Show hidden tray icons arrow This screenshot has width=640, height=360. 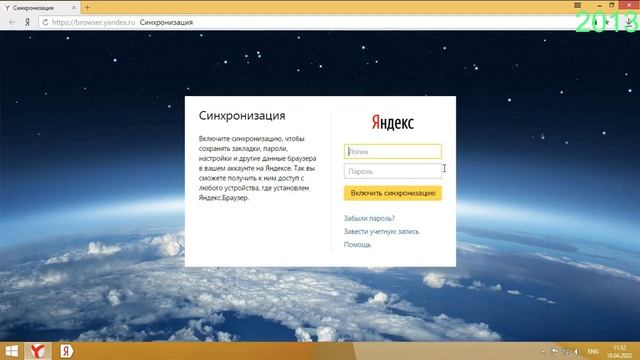543,351
